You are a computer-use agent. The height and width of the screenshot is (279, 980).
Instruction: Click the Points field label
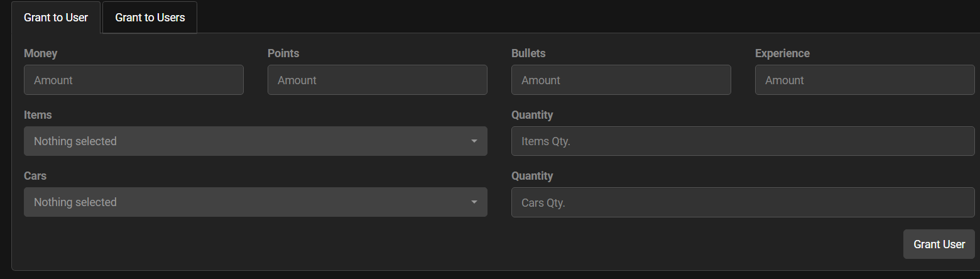coord(283,53)
